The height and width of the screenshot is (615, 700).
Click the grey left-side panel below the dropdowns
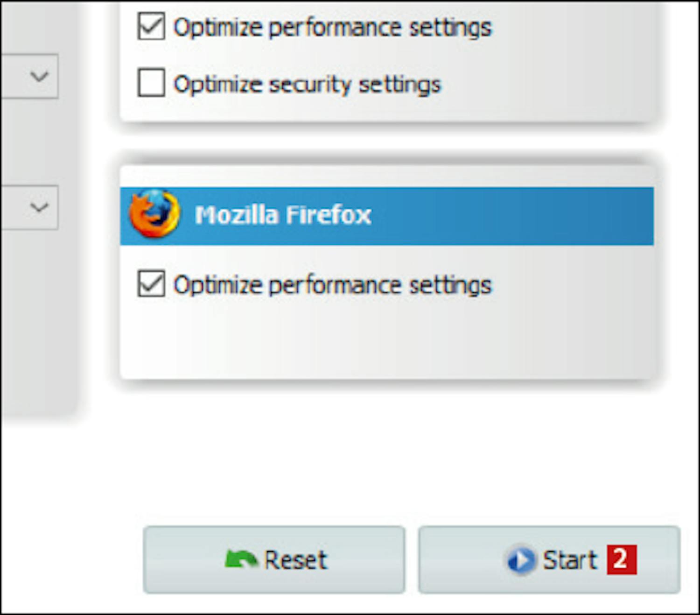pyautogui.click(x=37, y=327)
